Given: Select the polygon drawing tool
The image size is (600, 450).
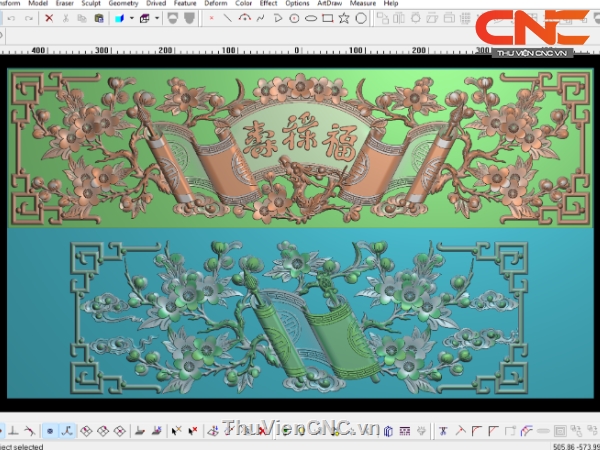Looking at the screenshot, I should click(x=361, y=18).
